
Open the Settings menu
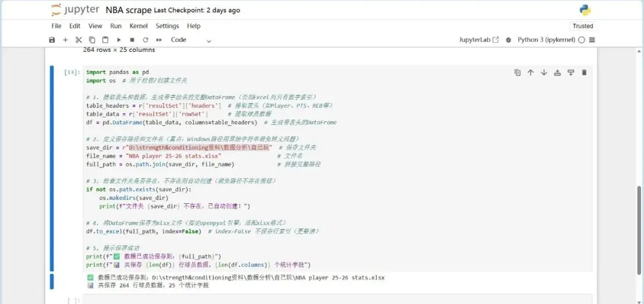pyautogui.click(x=167, y=26)
